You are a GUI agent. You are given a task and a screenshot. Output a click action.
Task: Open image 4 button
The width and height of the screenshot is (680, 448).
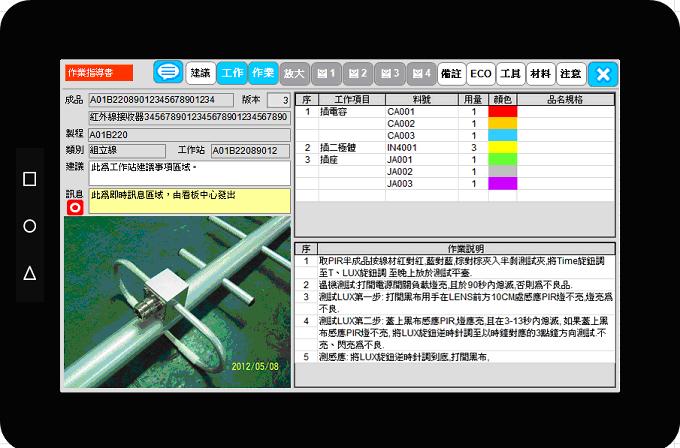[422, 74]
